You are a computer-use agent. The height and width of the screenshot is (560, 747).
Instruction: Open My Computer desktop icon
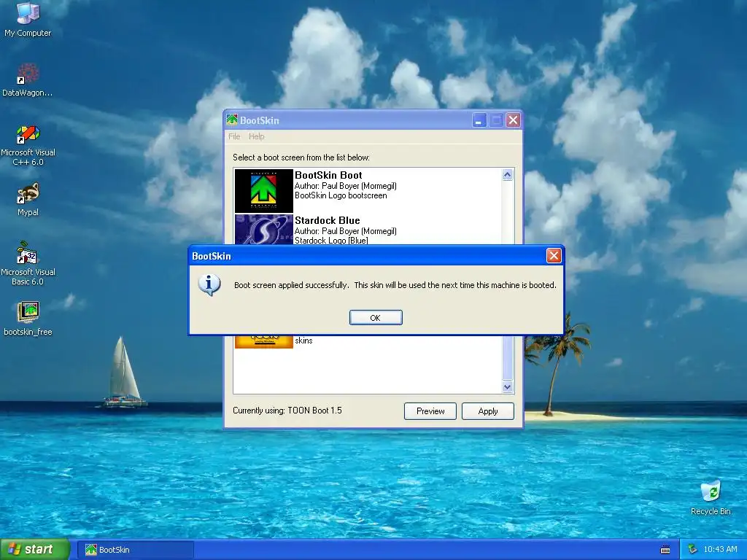pyautogui.click(x=28, y=19)
